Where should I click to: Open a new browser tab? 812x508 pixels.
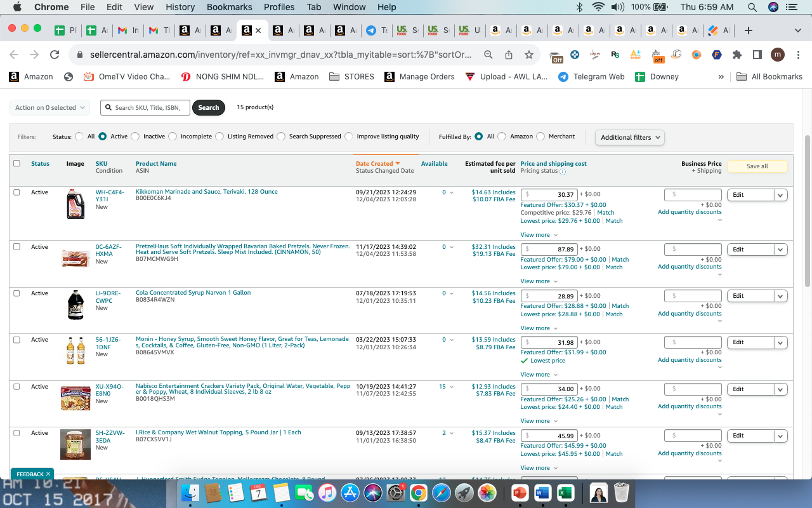tap(748, 30)
